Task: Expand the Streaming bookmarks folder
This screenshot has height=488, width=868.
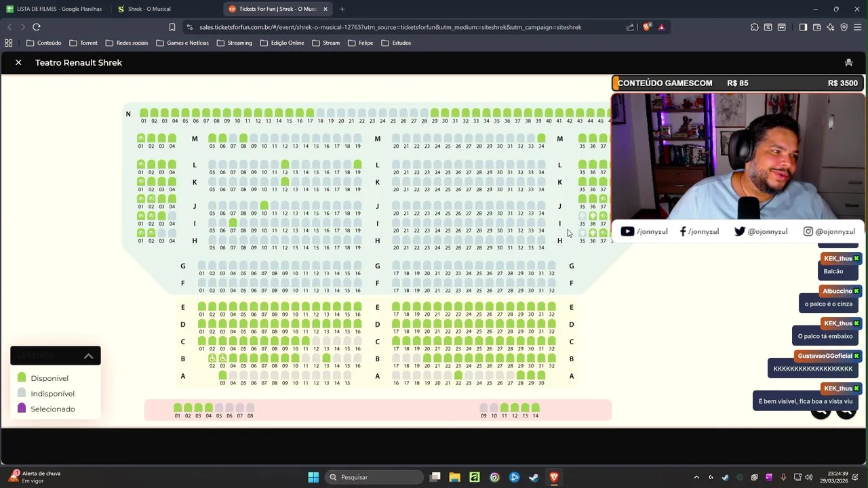Action: click(x=235, y=43)
